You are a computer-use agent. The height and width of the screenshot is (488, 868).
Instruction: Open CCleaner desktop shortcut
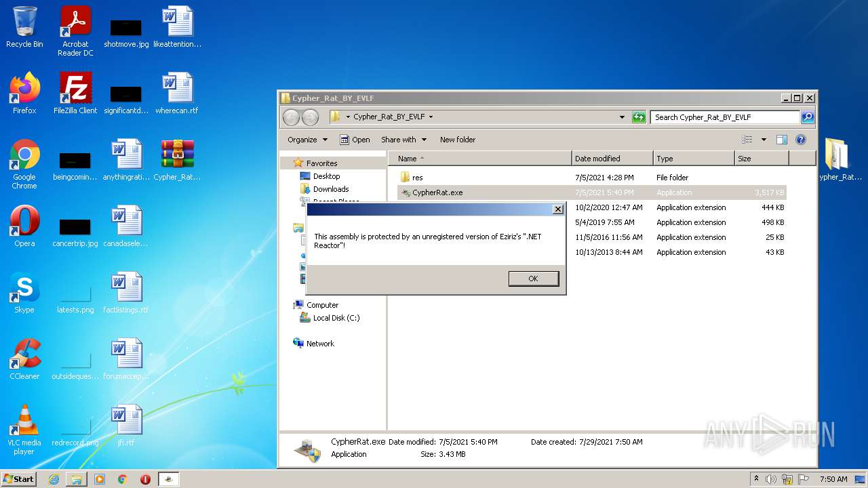pyautogui.click(x=24, y=359)
